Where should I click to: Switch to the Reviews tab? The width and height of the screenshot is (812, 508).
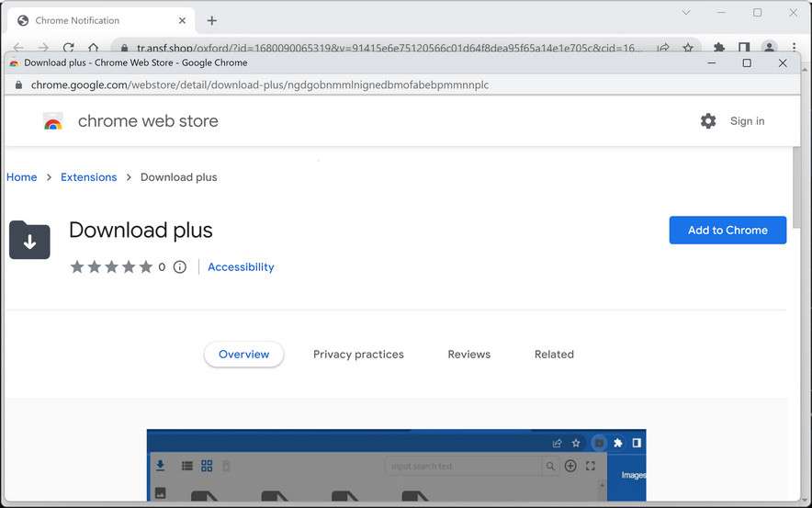tap(469, 355)
